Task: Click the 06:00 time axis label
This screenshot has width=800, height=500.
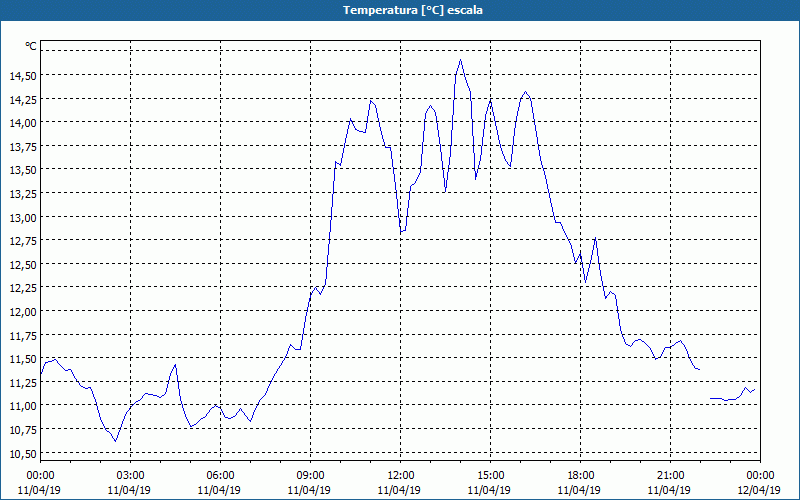Action: click(x=220, y=476)
